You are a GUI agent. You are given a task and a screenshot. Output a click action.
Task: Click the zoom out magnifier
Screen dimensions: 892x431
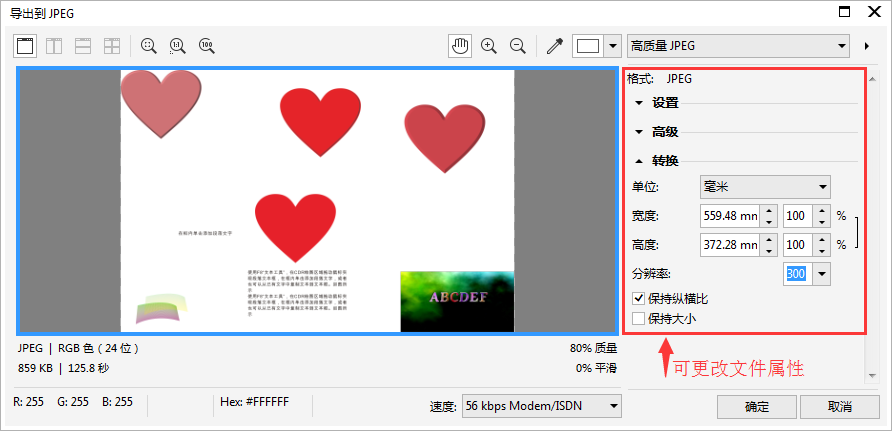(518, 46)
